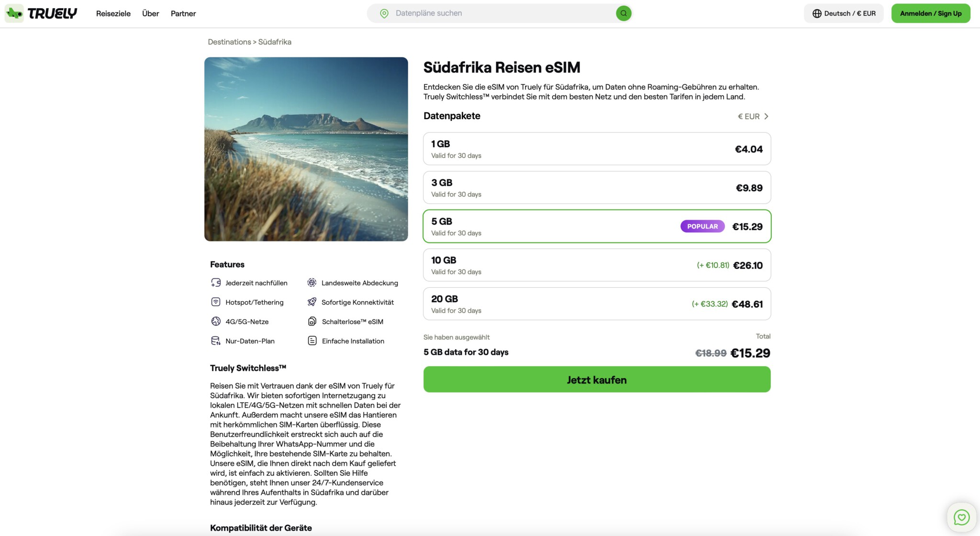Select the 3 GB data package
The height and width of the screenshot is (536, 980).
(597, 188)
